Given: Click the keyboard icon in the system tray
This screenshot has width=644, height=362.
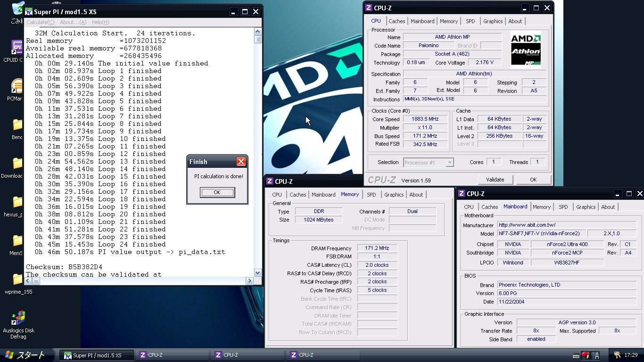Looking at the screenshot, I should [576, 355].
